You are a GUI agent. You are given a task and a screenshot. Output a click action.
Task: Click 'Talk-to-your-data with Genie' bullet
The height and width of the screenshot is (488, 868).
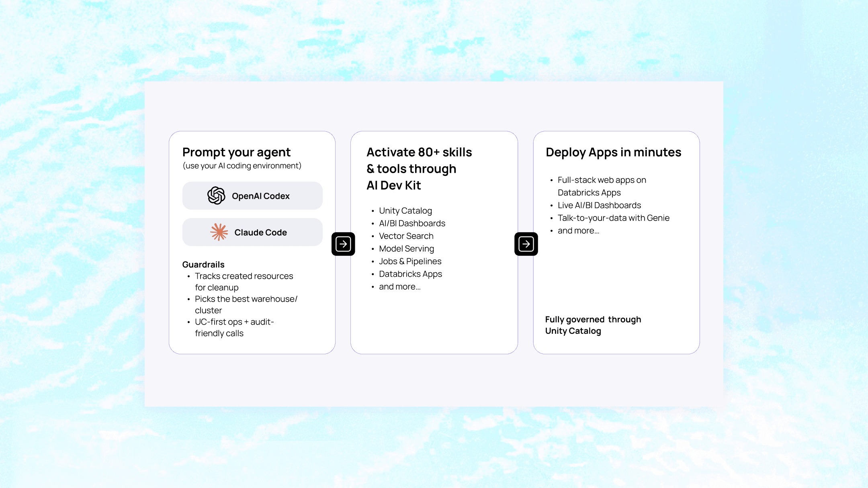613,218
